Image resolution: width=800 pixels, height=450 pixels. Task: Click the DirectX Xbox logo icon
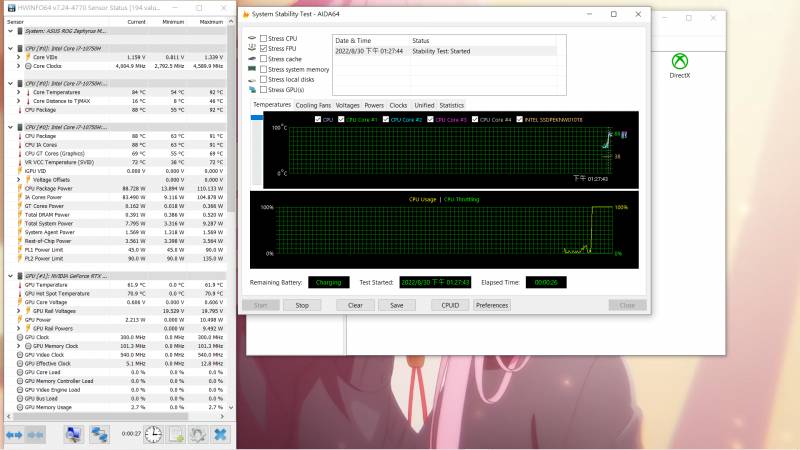tap(680, 61)
